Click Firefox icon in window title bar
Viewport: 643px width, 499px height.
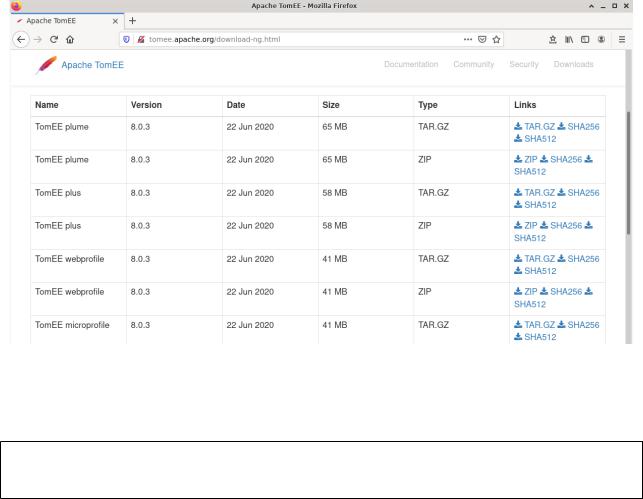[16, 6]
